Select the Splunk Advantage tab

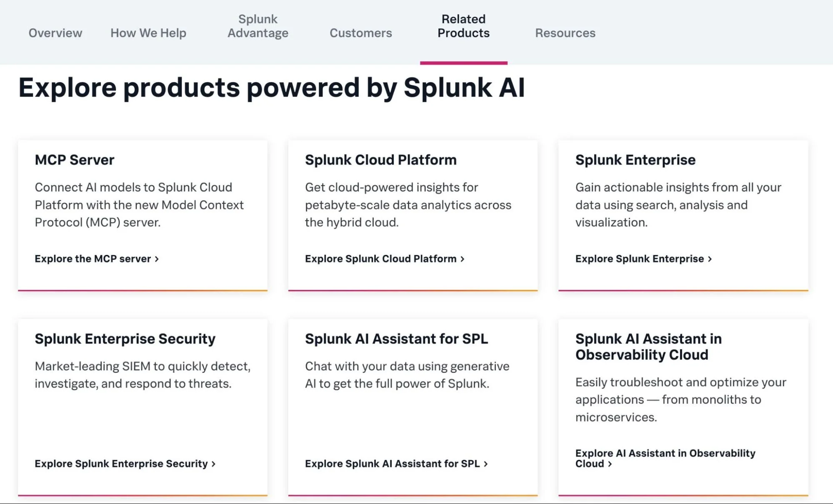click(258, 26)
